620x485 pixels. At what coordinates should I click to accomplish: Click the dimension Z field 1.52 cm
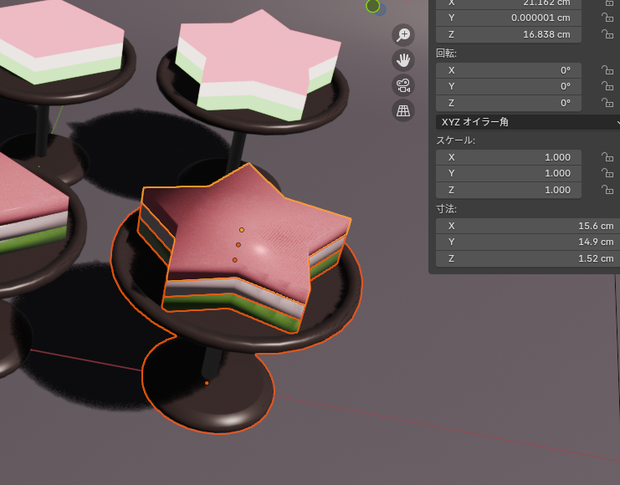[528, 259]
